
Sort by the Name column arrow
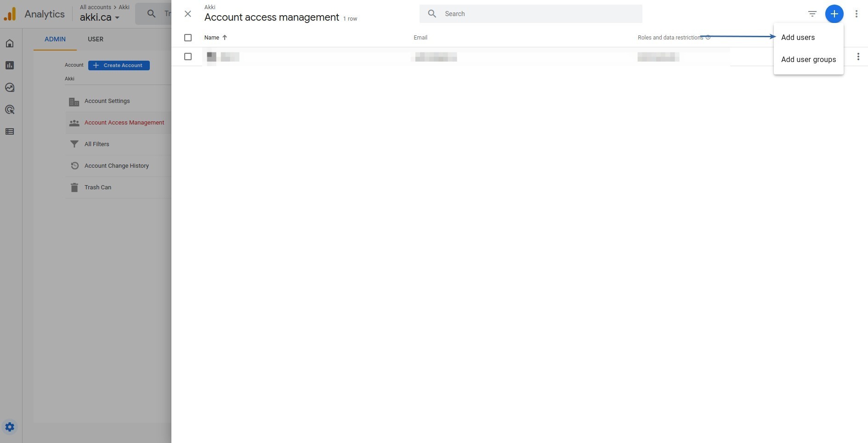[x=225, y=38]
